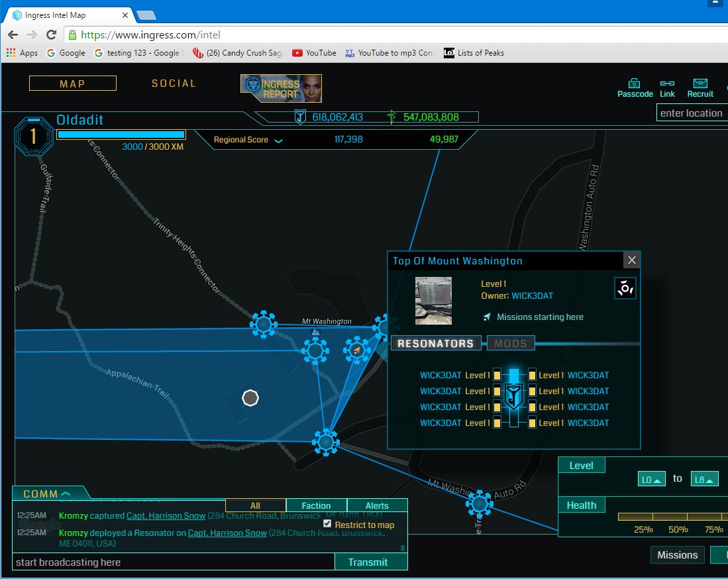This screenshot has width=728, height=579.
Task: Click the Ingress Report banner
Action: click(x=281, y=88)
